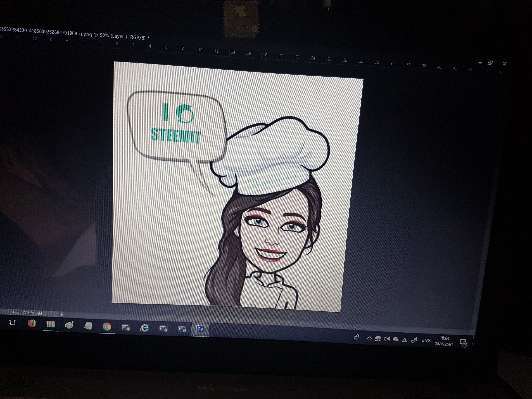Viewport: 532px width, 399px height.
Task: Open the paint palette app icon
Action: [x=69, y=325]
